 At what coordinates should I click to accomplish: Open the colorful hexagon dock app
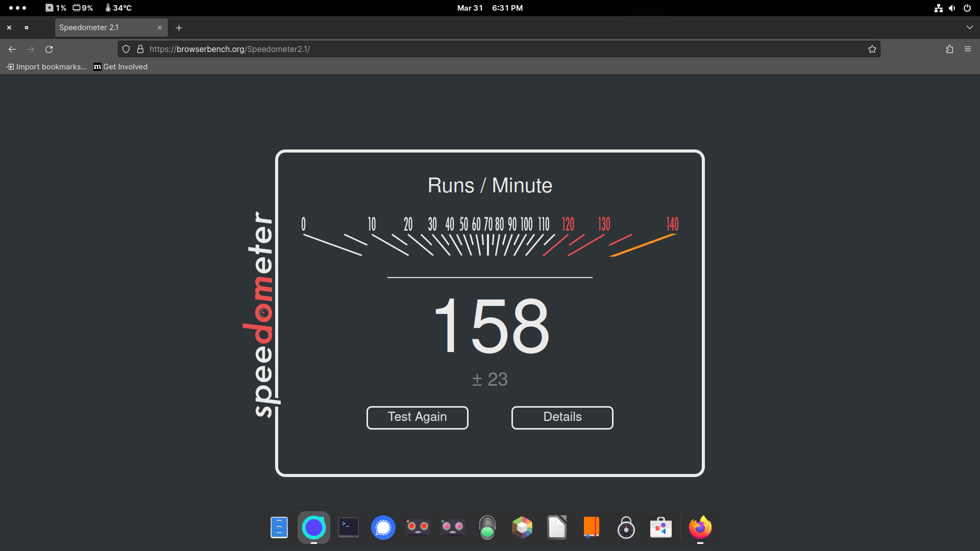point(522,528)
